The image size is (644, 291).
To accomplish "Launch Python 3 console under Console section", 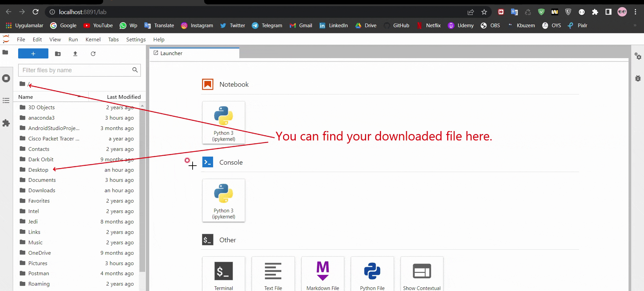I will 224,200.
